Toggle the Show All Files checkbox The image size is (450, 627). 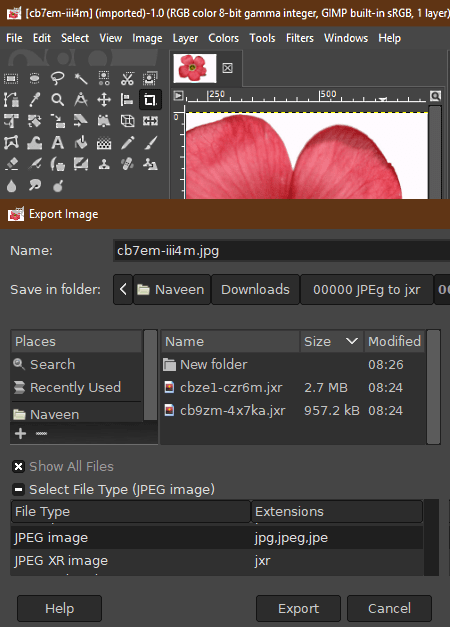[18, 467]
